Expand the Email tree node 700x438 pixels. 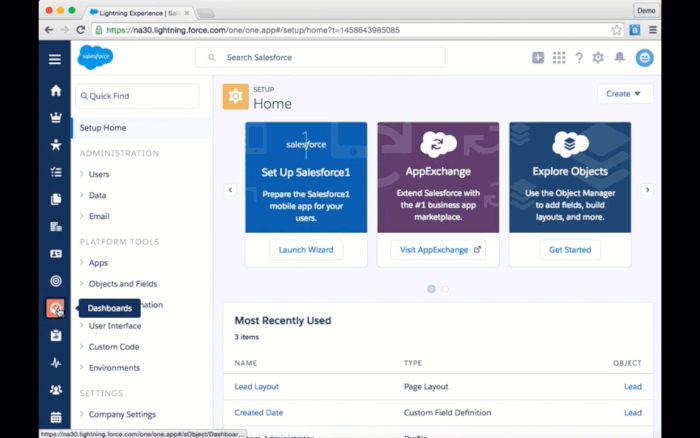(82, 216)
